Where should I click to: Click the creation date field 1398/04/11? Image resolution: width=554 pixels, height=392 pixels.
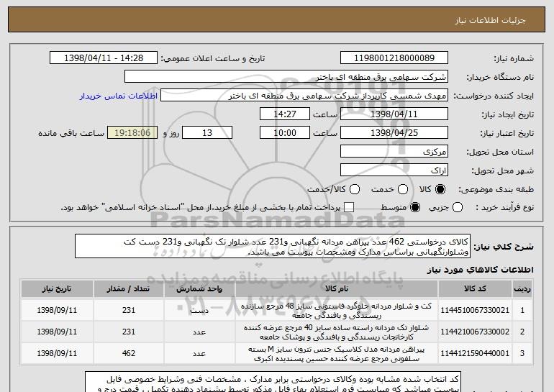point(394,114)
